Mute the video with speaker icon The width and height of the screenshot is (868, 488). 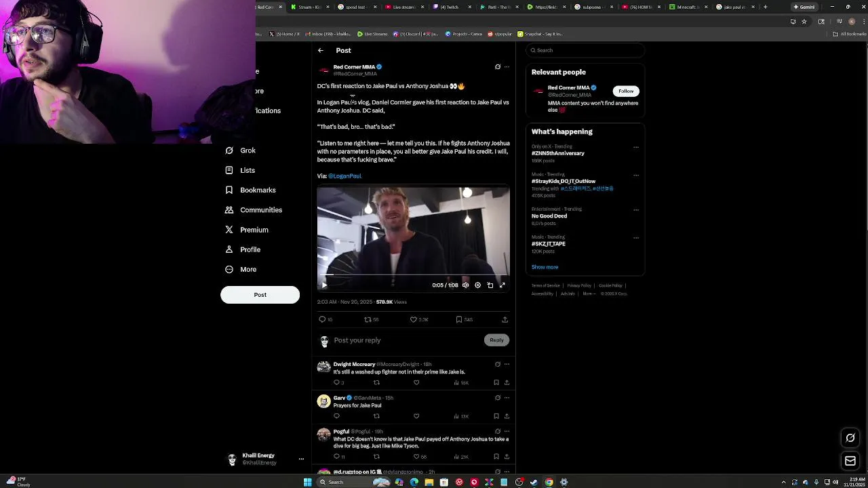tap(465, 285)
